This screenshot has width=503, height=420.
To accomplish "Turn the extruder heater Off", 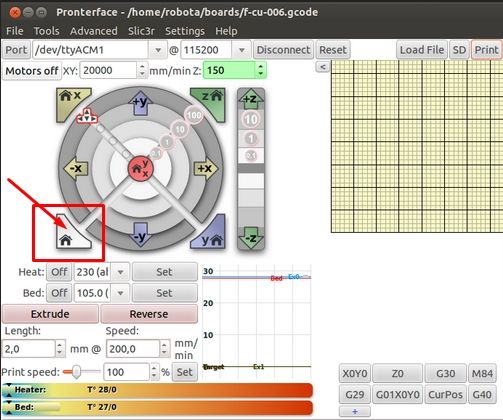I will (x=59, y=272).
